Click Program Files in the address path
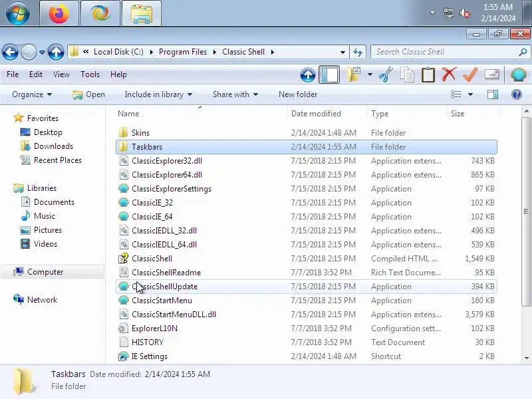Screen dimensions: 532x399 click(x=182, y=52)
